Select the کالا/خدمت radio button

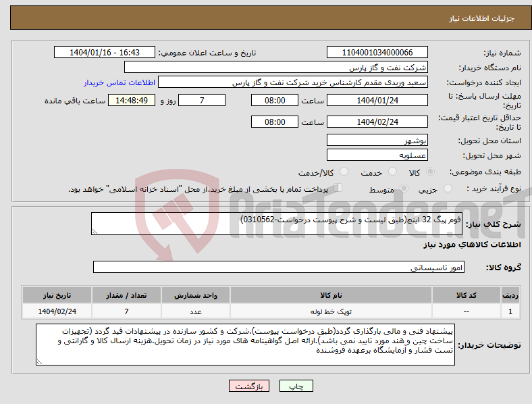coord(344,172)
